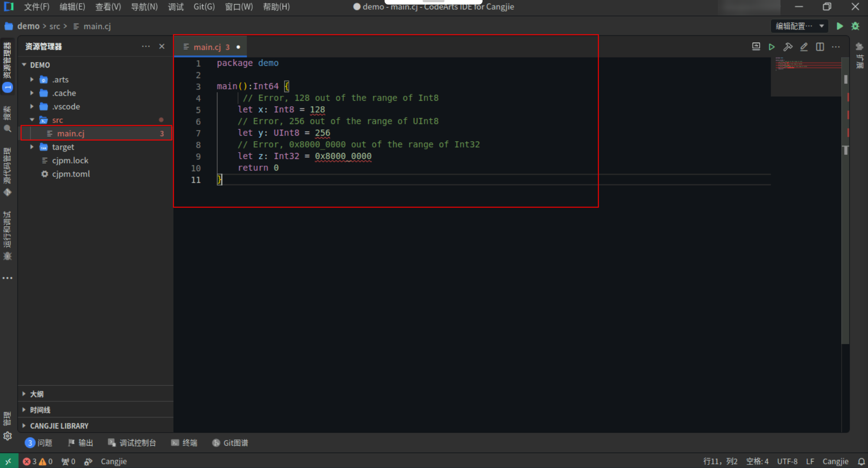Open the settings gear in activity bar

[7, 436]
